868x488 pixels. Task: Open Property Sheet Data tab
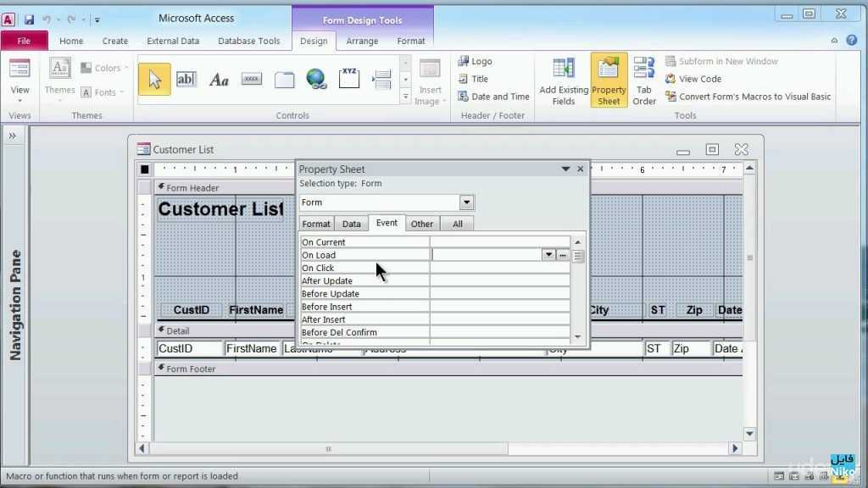coord(352,224)
